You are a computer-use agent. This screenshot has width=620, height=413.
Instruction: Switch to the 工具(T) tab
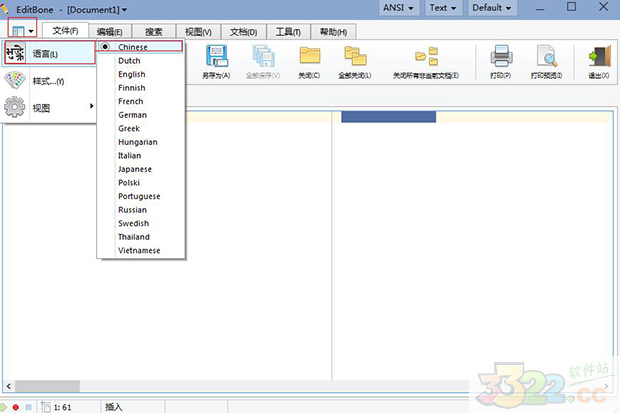(288, 32)
